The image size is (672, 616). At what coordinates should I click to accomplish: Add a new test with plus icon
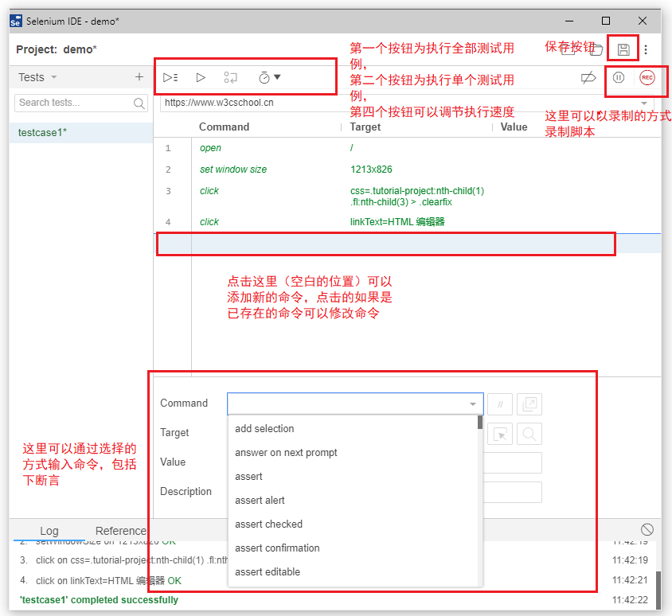139,77
